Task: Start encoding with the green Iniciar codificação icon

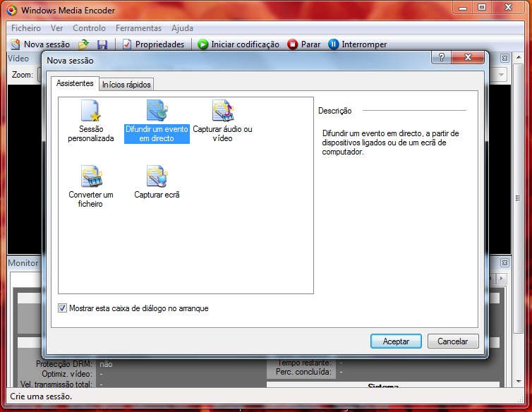Action: pyautogui.click(x=203, y=44)
